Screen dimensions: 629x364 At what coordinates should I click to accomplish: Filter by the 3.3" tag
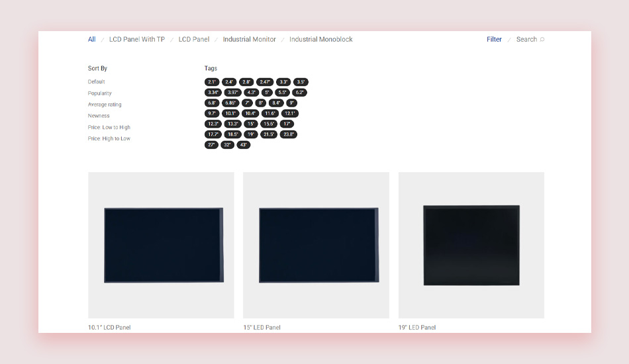[283, 82]
